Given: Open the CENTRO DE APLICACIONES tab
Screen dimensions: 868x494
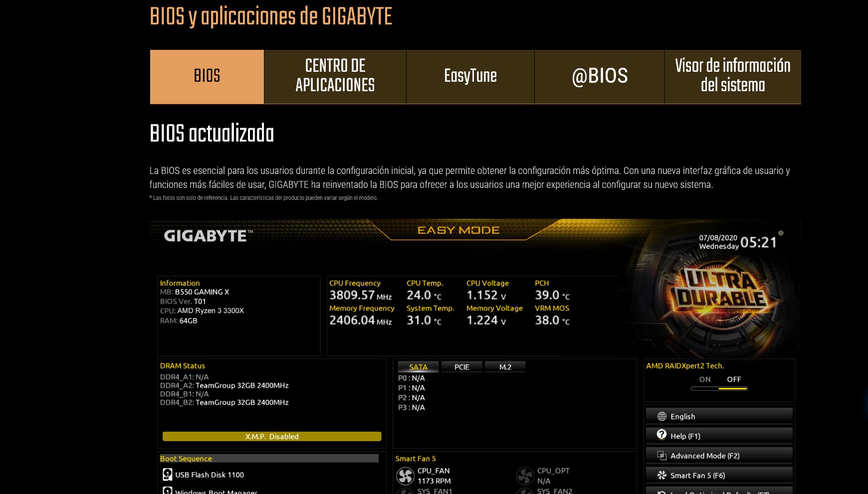Looking at the screenshot, I should 335,77.
